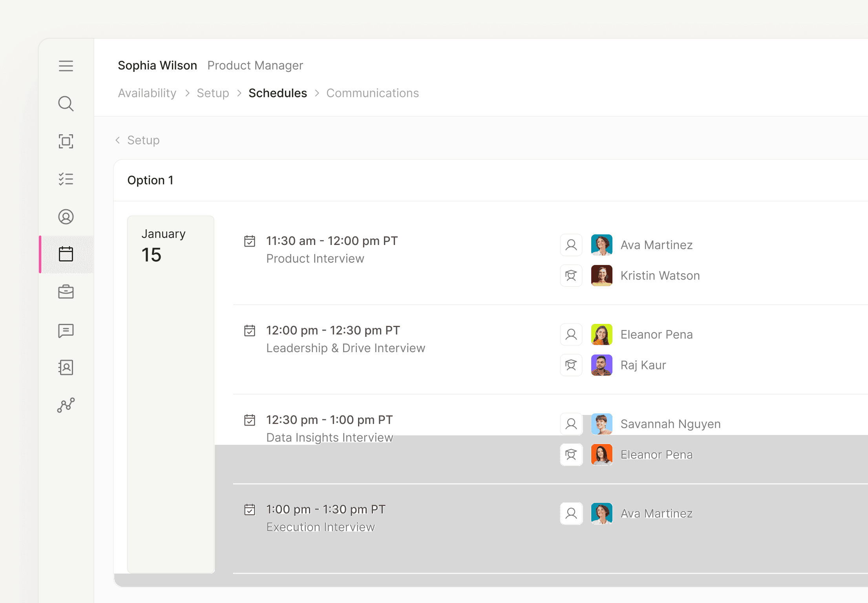Switch to the Communications step
This screenshot has width=868, height=603.
coord(373,93)
